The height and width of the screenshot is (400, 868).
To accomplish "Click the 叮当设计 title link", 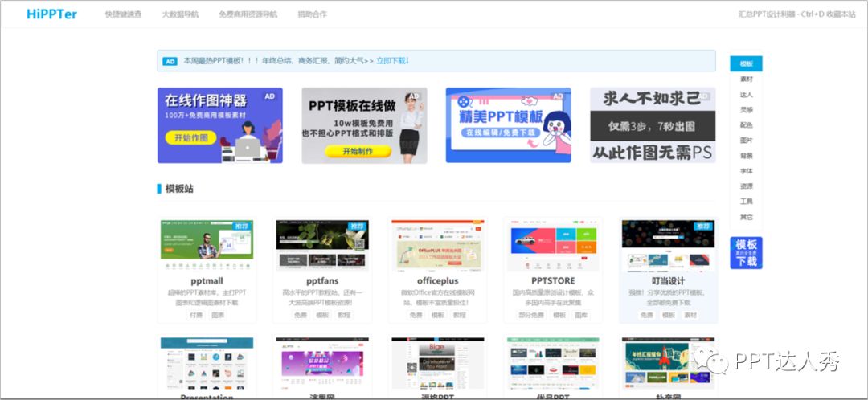I will point(668,280).
